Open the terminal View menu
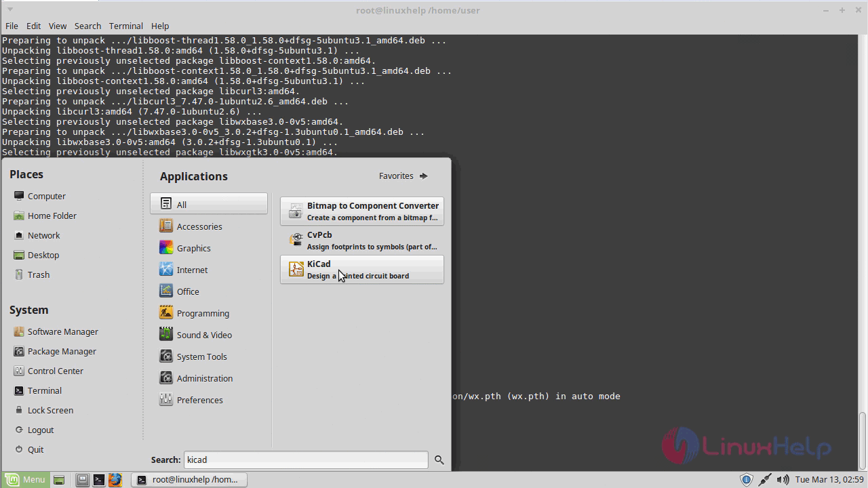The height and width of the screenshot is (488, 868). coord(58,26)
